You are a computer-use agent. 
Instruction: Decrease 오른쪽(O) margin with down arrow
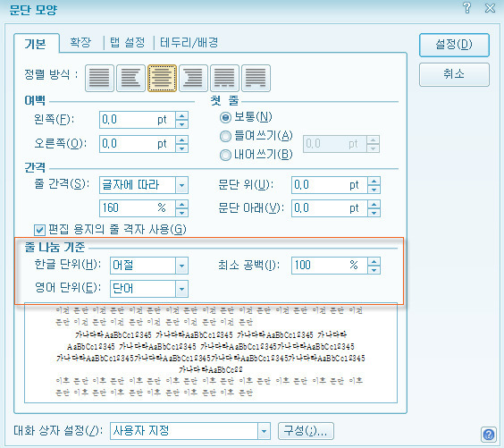tap(182, 148)
